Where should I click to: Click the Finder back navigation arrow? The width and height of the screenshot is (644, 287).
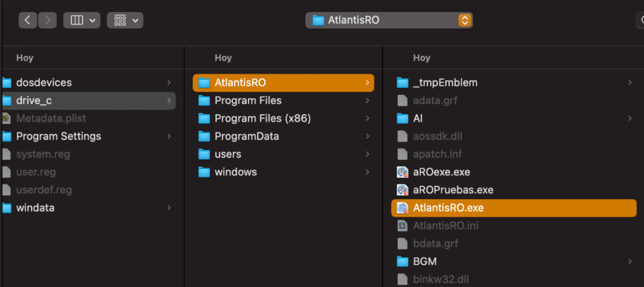tap(27, 20)
